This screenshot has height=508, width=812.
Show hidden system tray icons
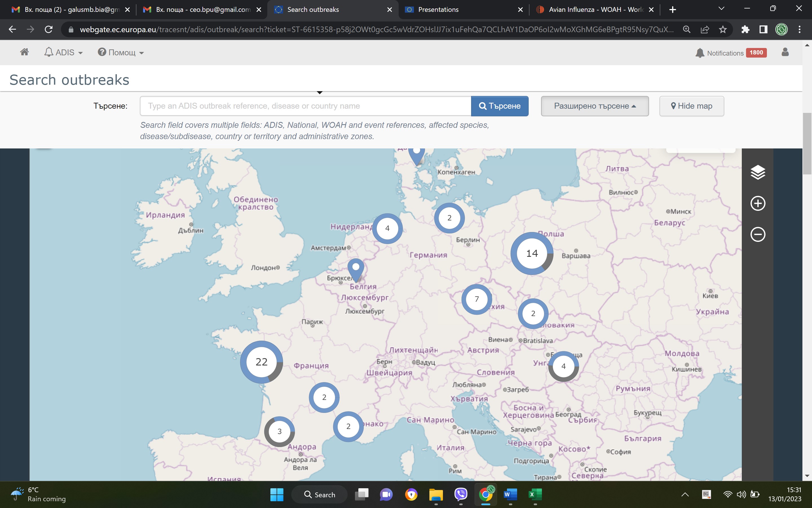coord(685,494)
